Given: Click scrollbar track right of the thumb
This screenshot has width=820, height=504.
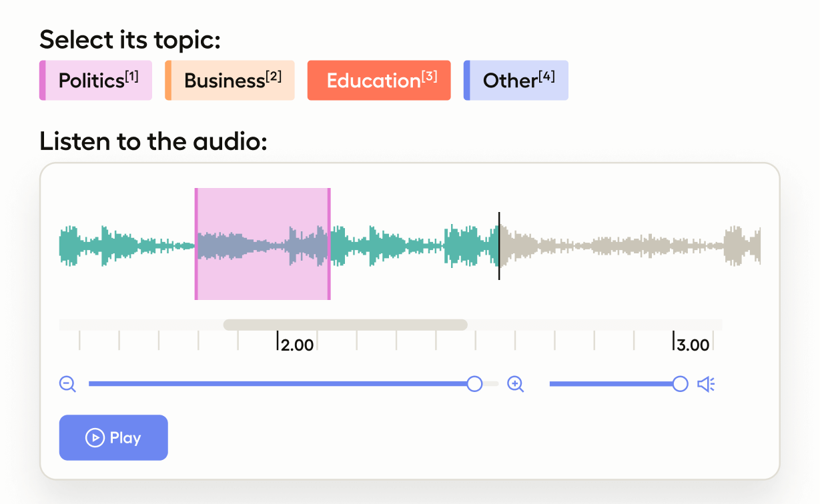Looking at the screenshot, I should [x=594, y=325].
